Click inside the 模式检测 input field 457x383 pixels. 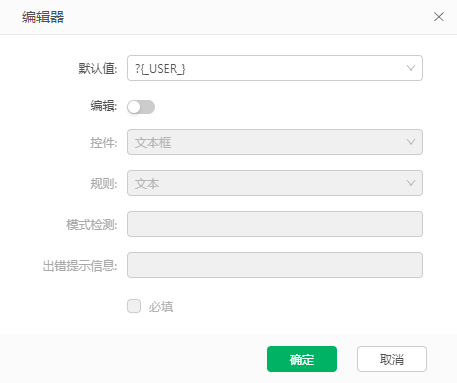coord(275,224)
